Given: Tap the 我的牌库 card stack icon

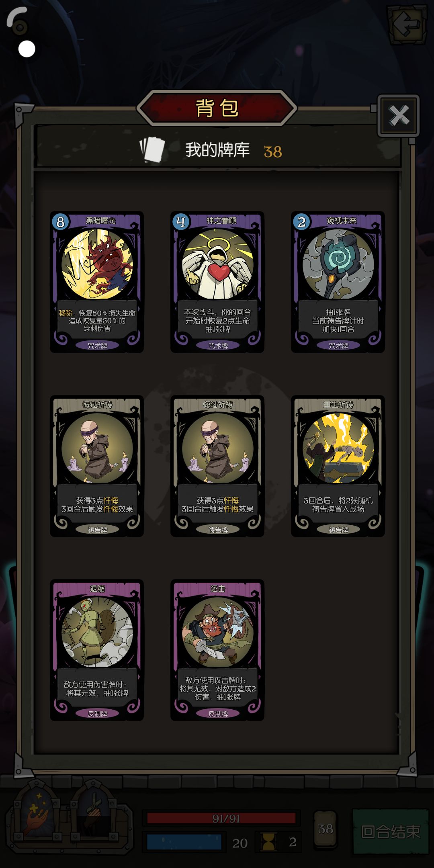Looking at the screenshot, I should click(x=152, y=150).
